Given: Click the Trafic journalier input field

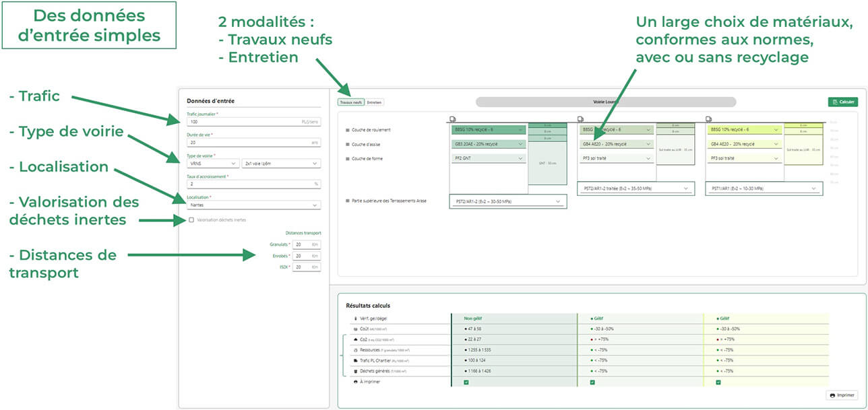Looking at the screenshot, I should (254, 122).
